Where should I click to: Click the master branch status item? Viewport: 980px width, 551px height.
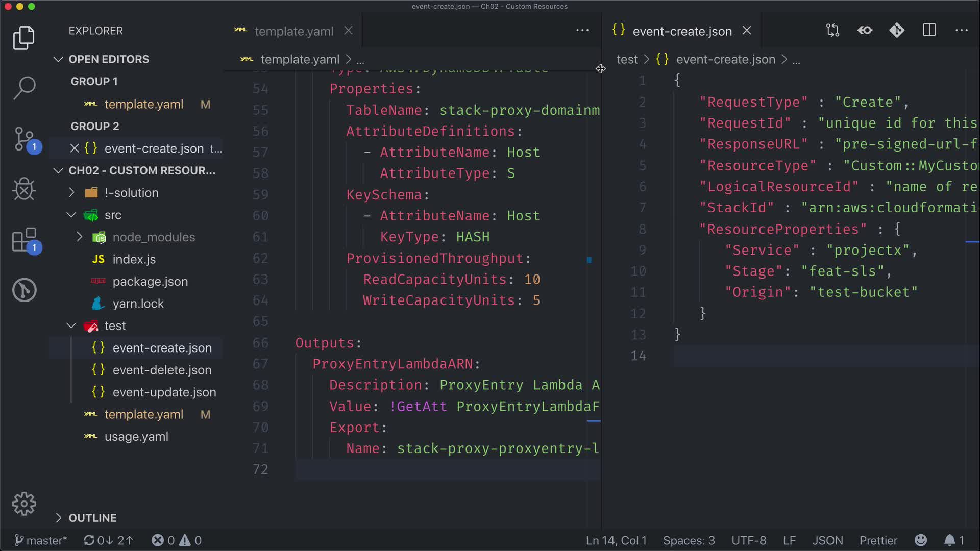[41, 540]
